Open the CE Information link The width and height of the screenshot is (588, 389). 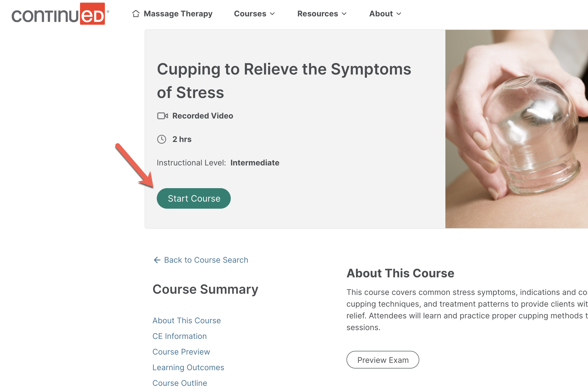tap(179, 336)
